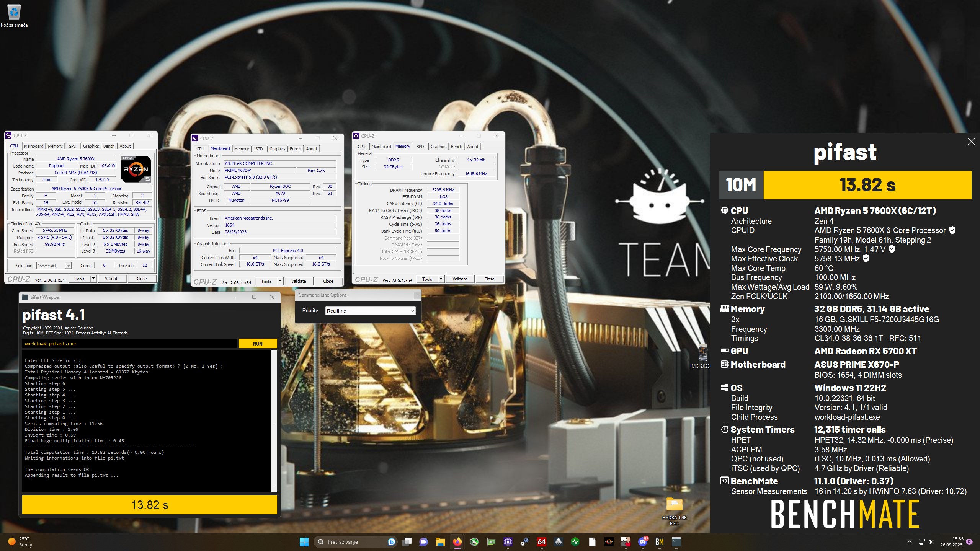Click RUN in pifast Wrapper
Image resolution: width=980 pixels, height=551 pixels.
tap(258, 344)
